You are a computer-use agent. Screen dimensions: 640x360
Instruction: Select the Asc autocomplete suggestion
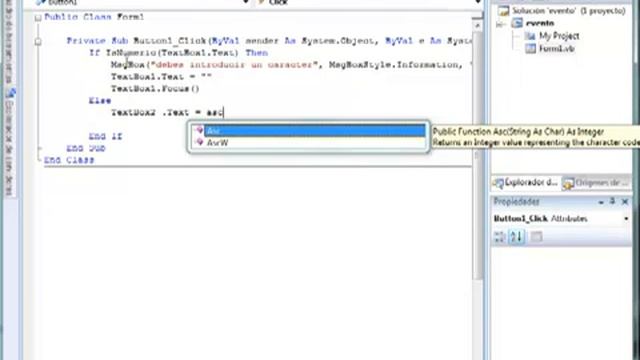tap(314, 131)
